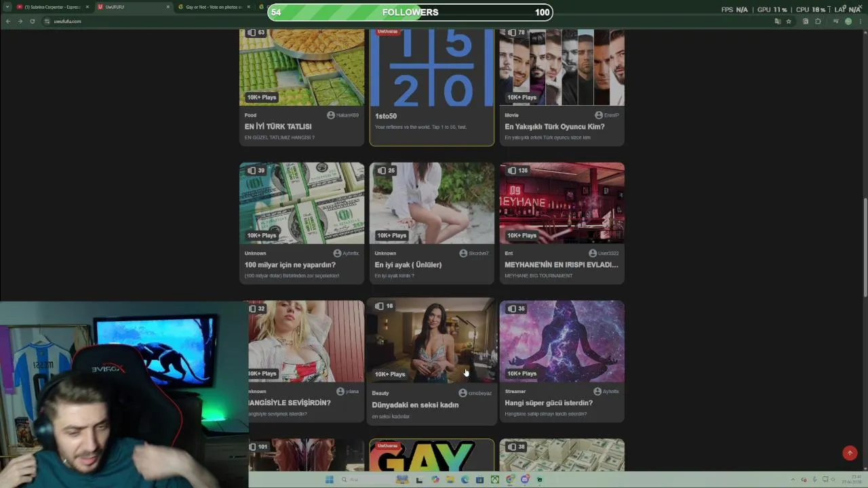Click the Streamer category label
The height and width of the screenshot is (488, 868).
pos(515,392)
